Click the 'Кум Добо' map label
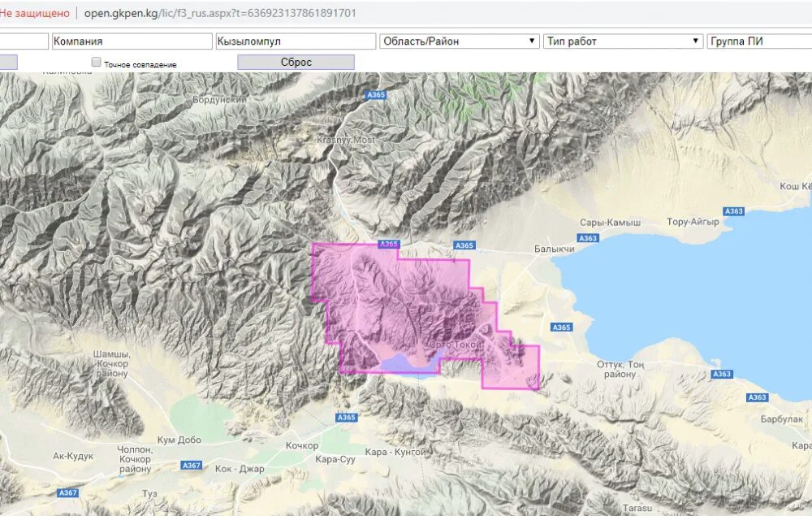Image resolution: width=812 pixels, height=516 pixels. pyautogui.click(x=179, y=440)
